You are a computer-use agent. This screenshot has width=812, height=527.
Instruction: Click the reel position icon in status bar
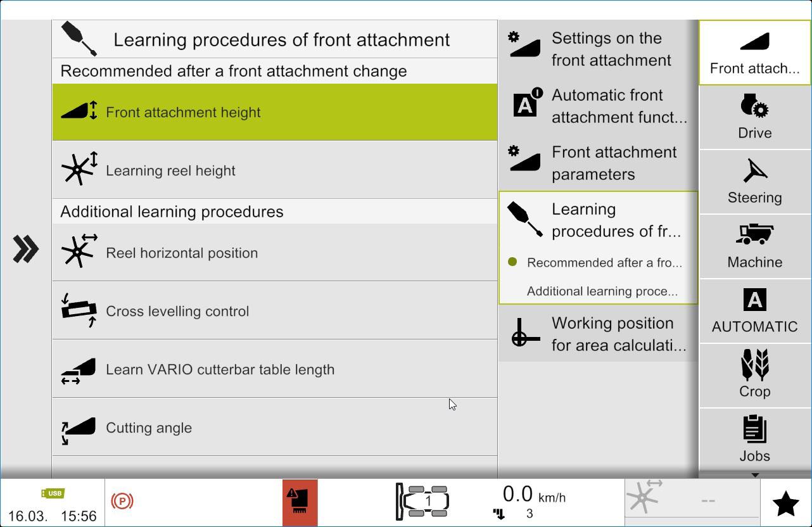coord(644,497)
